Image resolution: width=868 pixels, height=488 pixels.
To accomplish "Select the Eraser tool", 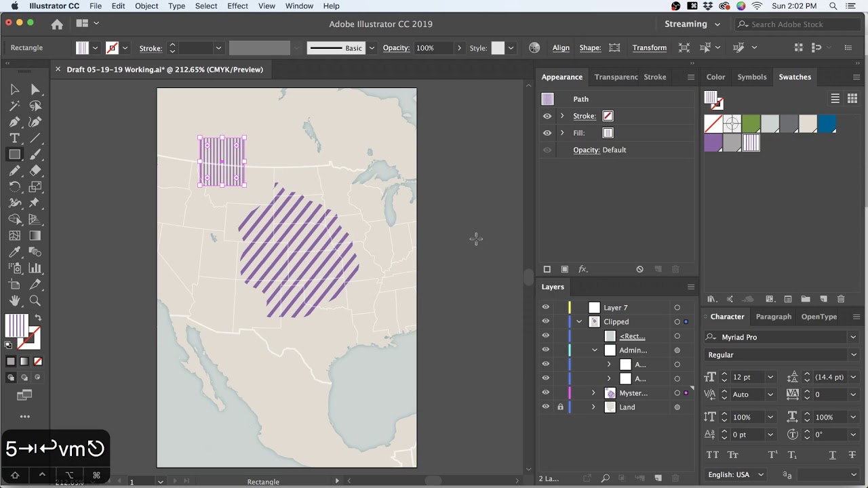I will pyautogui.click(x=35, y=171).
